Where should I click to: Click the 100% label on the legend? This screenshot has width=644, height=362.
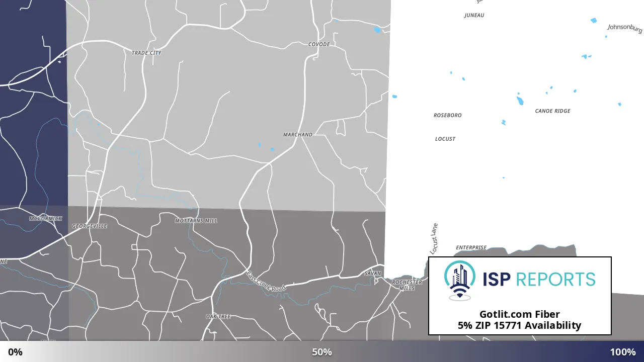[x=623, y=352]
